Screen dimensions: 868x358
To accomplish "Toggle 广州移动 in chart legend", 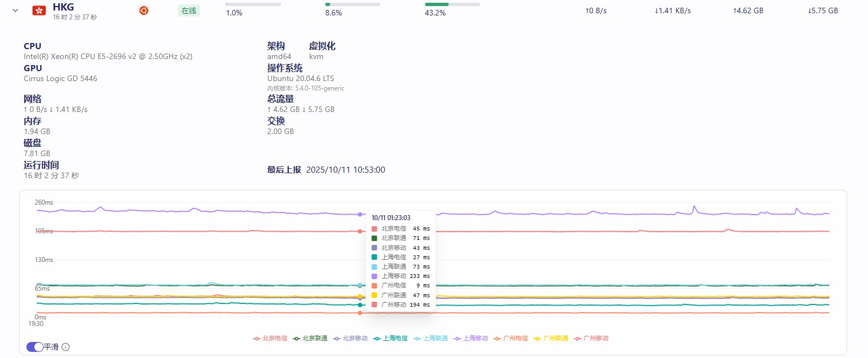I will tap(591, 339).
